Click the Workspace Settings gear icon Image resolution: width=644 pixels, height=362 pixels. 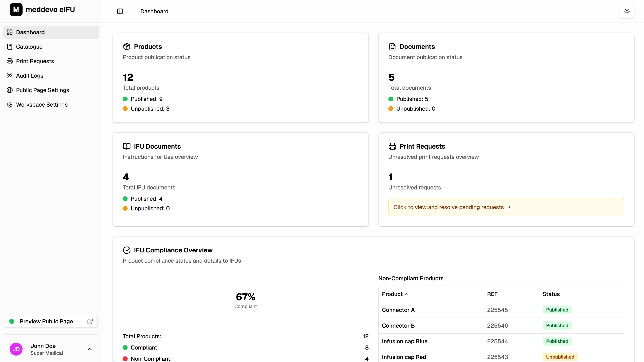pos(9,105)
